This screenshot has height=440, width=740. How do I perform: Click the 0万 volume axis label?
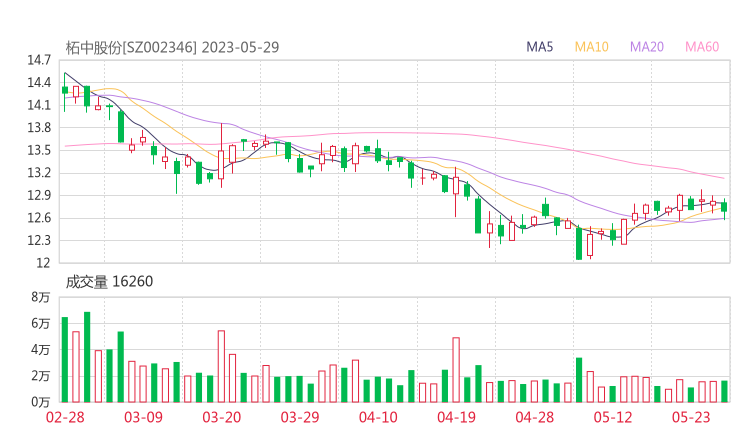click(x=41, y=402)
